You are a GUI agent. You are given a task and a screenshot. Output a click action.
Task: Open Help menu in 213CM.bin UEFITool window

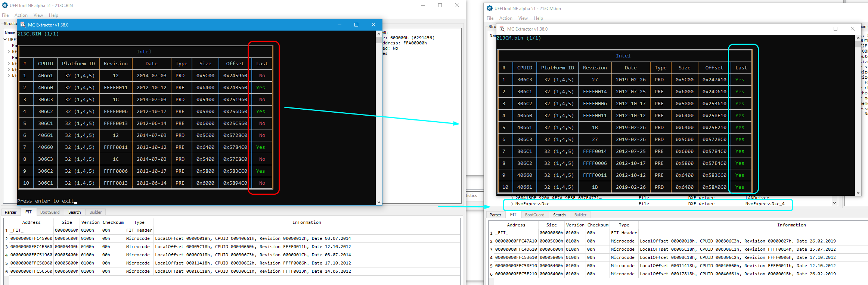(x=538, y=18)
